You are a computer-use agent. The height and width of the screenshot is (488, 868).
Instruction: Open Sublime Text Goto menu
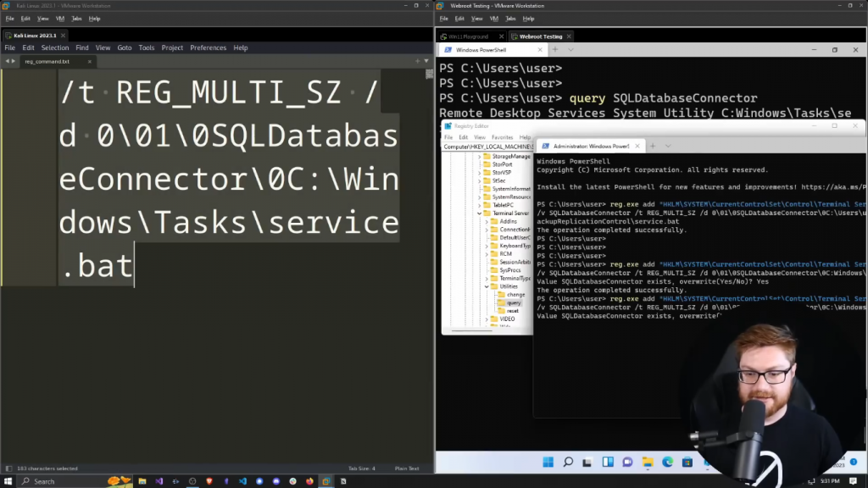point(125,47)
